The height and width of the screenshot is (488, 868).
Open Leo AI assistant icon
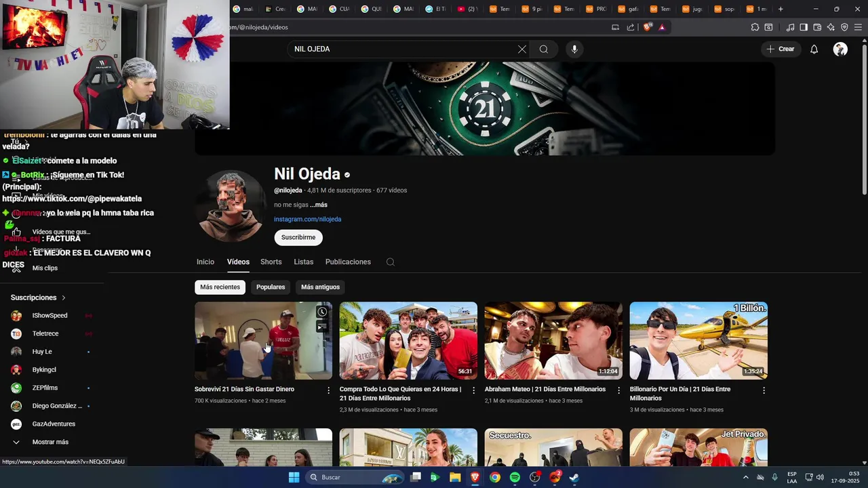click(831, 27)
